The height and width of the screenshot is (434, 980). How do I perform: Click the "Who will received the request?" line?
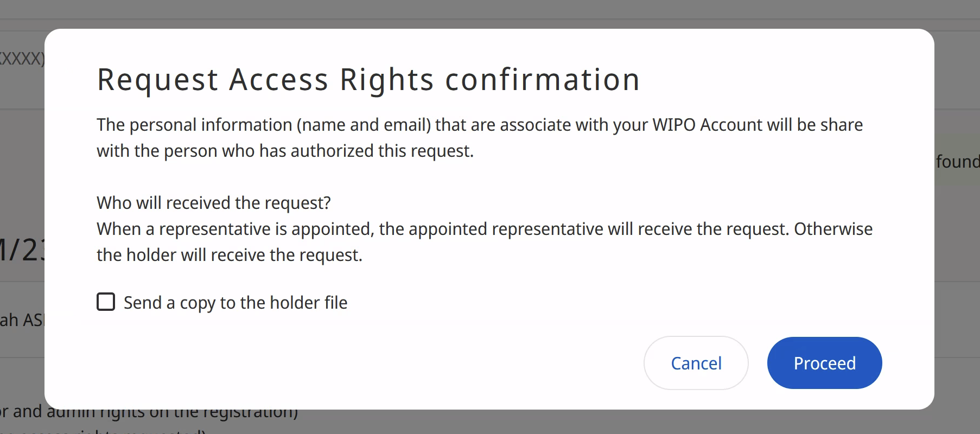coord(213,203)
